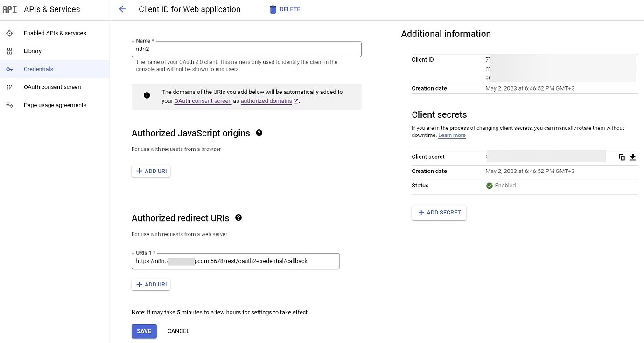
Task: Click the info icon on the domains notice
Action: (147, 95)
